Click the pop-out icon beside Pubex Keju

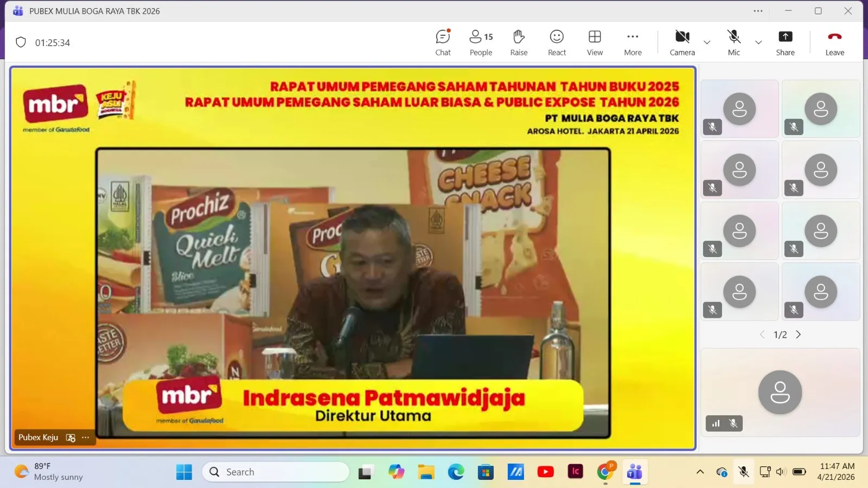click(x=71, y=438)
